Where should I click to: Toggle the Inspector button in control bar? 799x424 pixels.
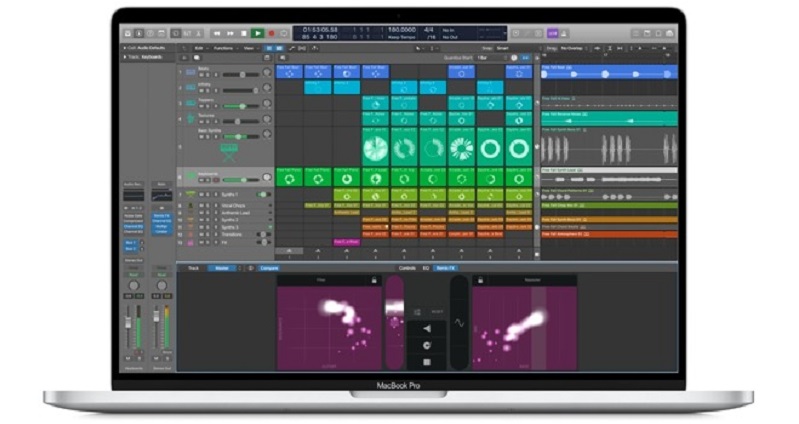139,34
